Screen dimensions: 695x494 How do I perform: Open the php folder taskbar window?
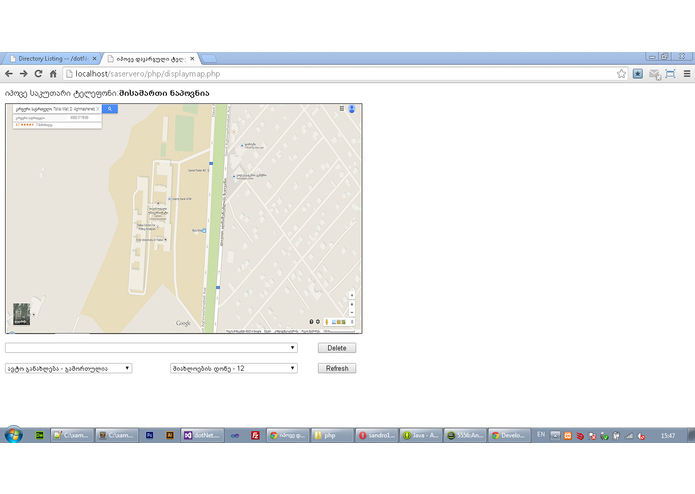(332, 436)
